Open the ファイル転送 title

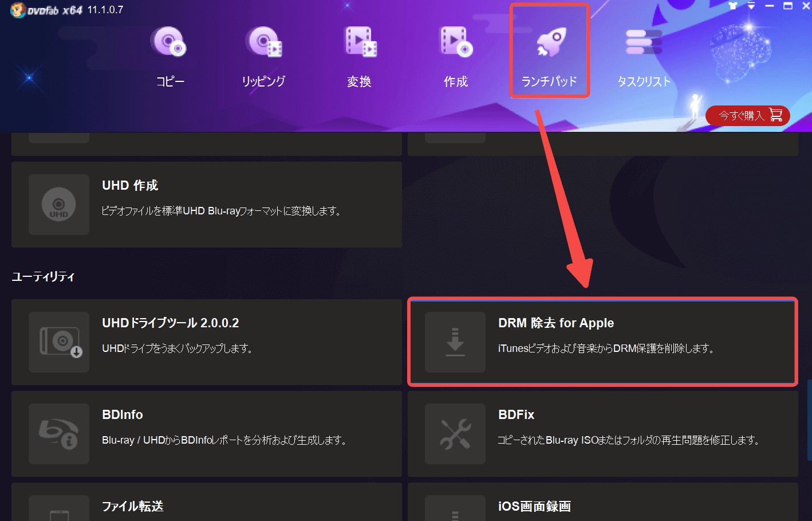[133, 506]
